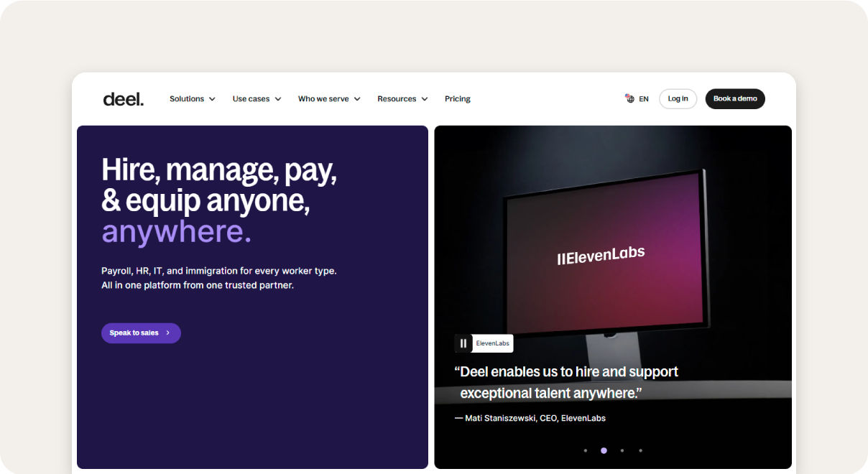
Task: Click the Log in button
Action: (x=677, y=98)
